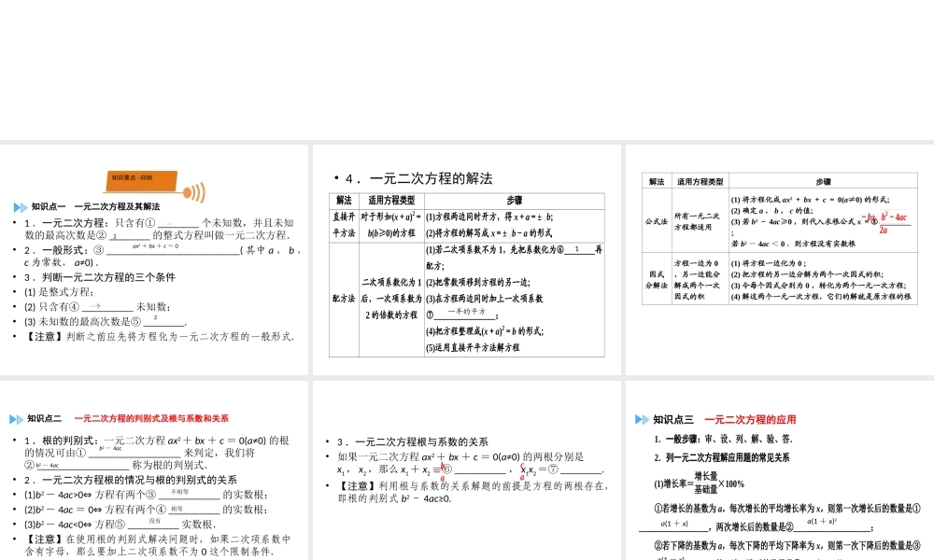Click step (1)将方程一边化为 0
The width and height of the screenshot is (934, 560).
tap(769, 263)
